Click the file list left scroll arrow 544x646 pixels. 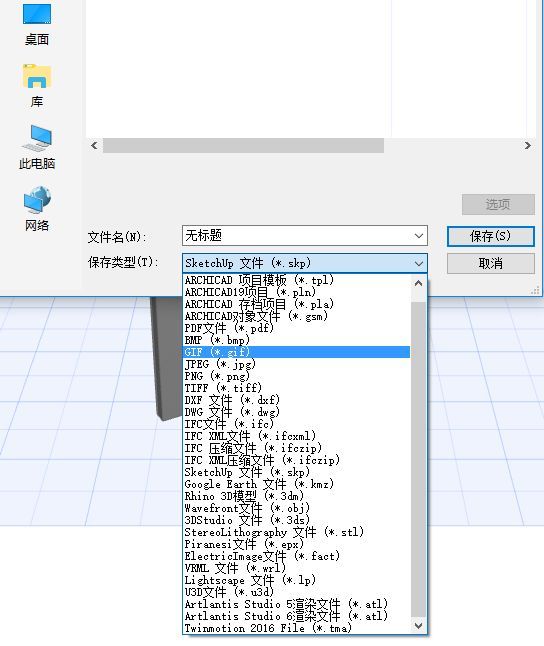(x=94, y=145)
